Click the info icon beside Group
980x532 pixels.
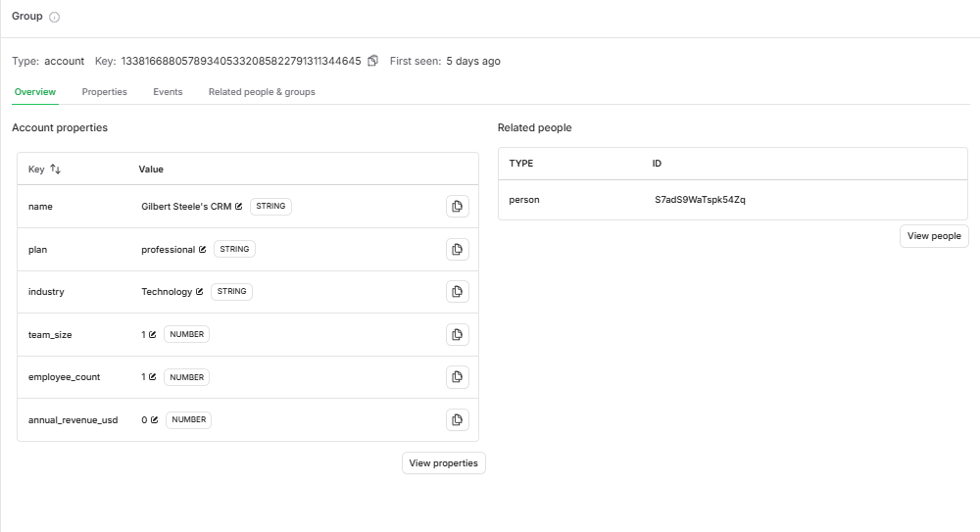(55, 18)
